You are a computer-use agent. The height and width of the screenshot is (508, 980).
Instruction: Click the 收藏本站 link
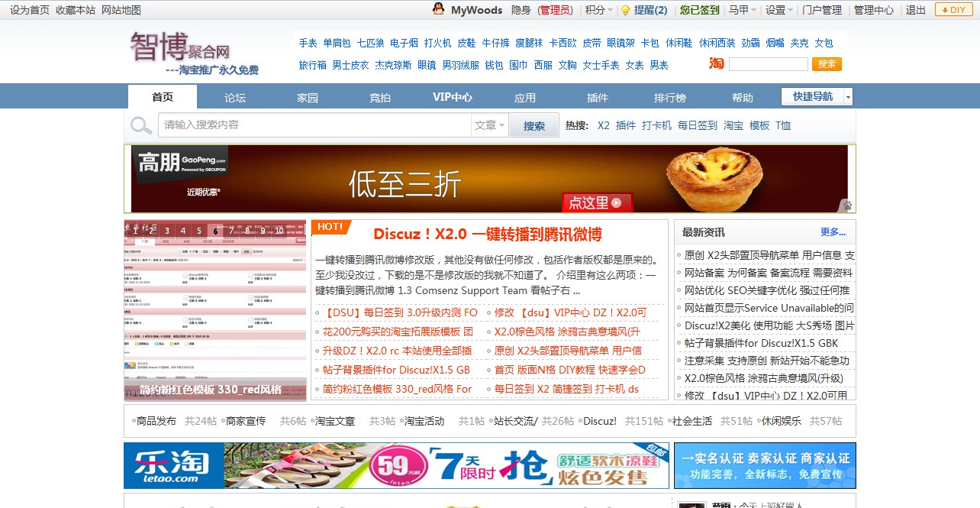76,10
